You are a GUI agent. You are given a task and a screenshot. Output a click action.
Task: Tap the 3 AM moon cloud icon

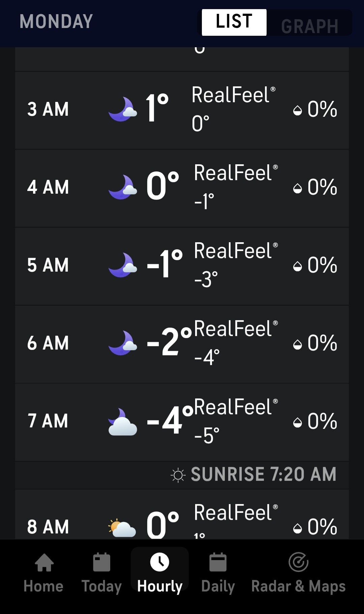123,109
